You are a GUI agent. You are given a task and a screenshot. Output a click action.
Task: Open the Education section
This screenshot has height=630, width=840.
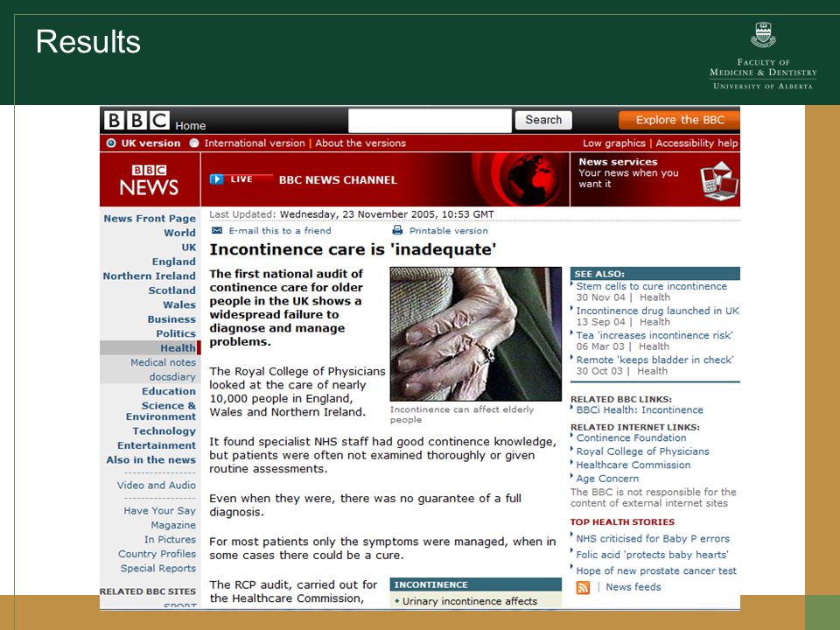click(x=169, y=392)
